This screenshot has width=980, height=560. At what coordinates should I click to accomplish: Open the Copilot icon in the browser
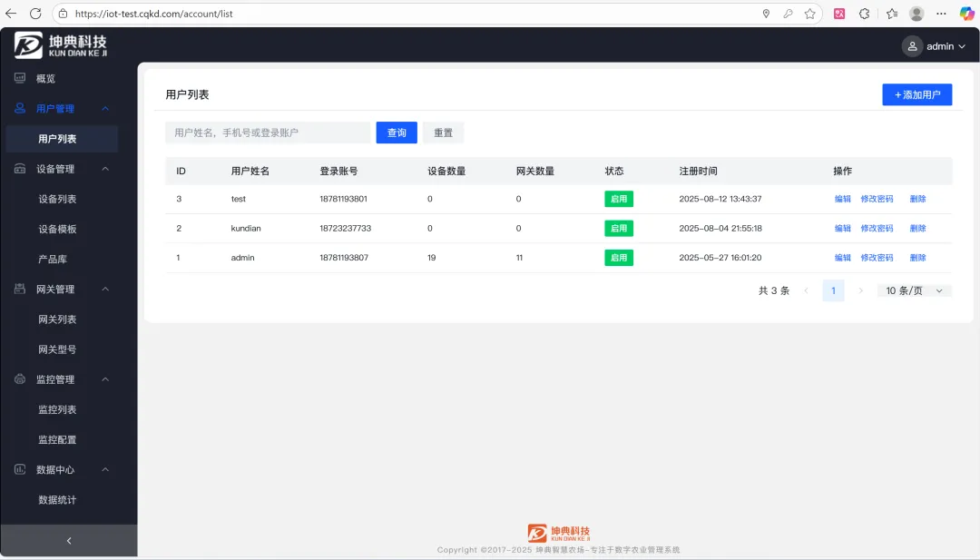pos(967,13)
